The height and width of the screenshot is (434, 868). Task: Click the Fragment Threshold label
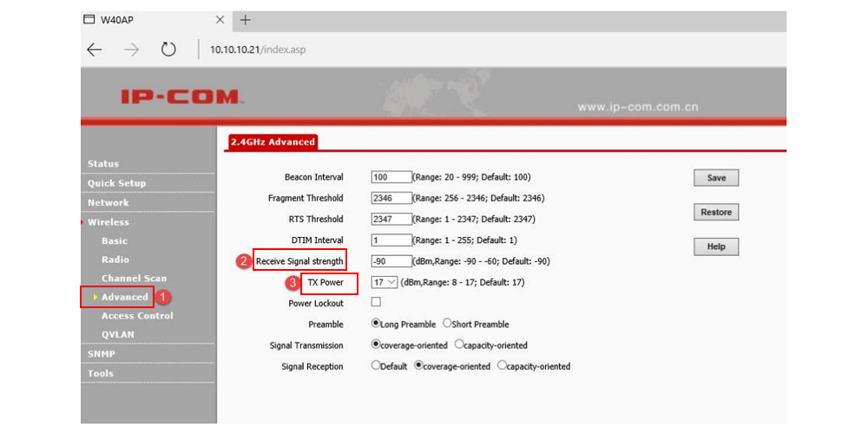click(306, 198)
